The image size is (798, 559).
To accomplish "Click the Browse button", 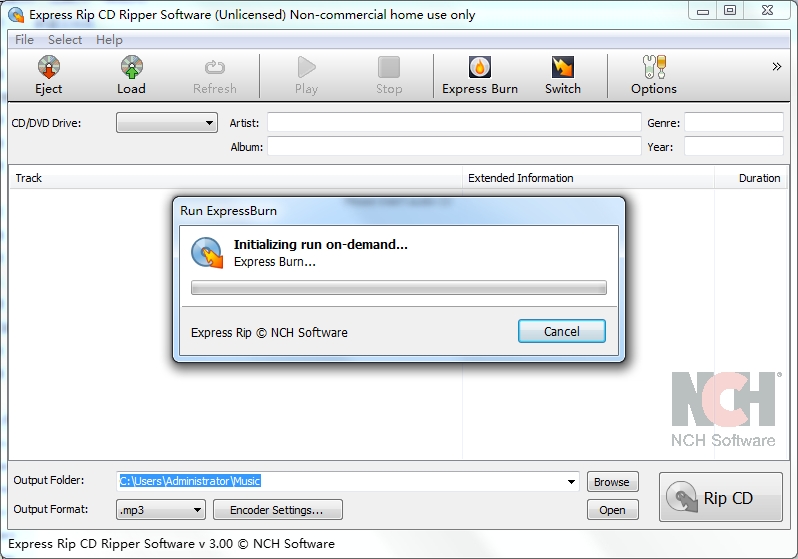I will coord(612,482).
